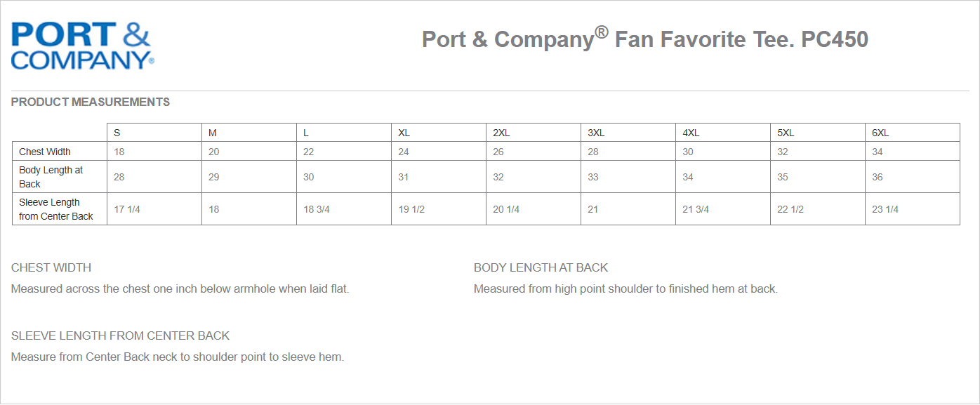The width and height of the screenshot is (980, 405).
Task: Click the PRODUCT MEASUREMENTS heading
Action: (91, 102)
